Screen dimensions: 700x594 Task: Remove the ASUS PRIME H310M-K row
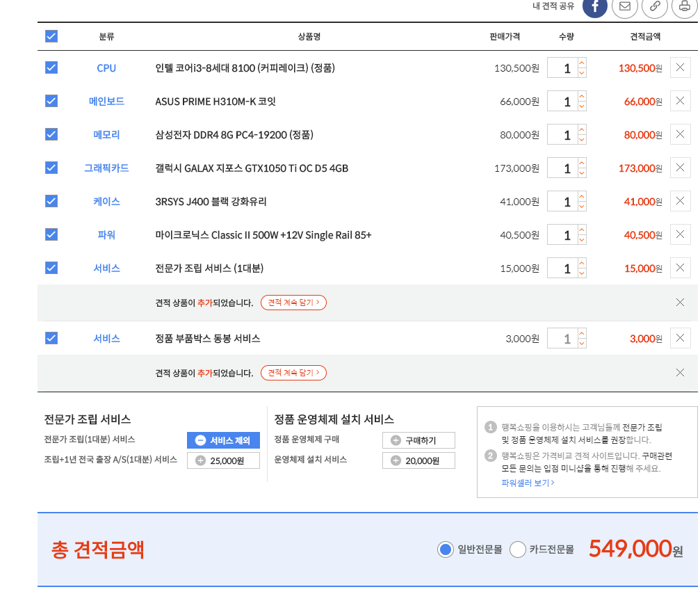point(680,101)
